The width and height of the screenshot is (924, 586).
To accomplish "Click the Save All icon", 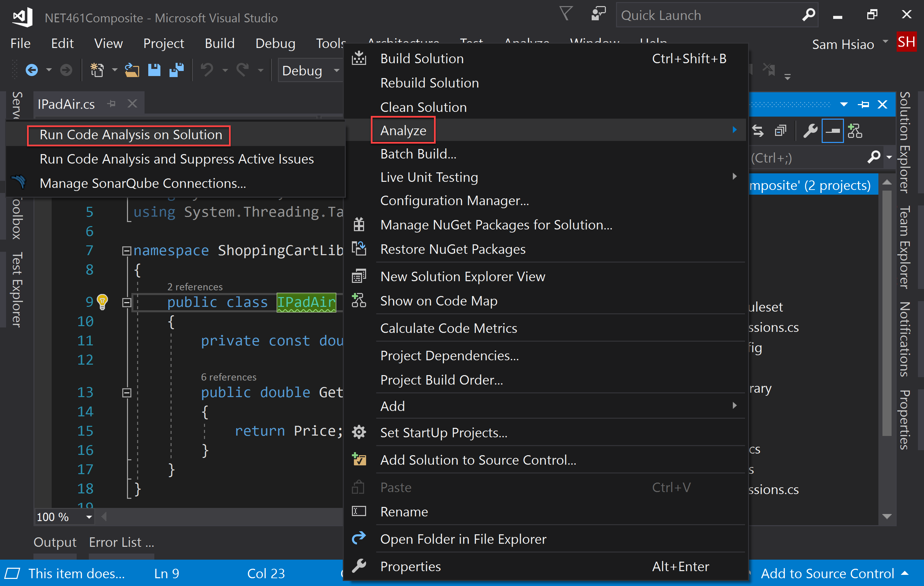I will click(176, 70).
